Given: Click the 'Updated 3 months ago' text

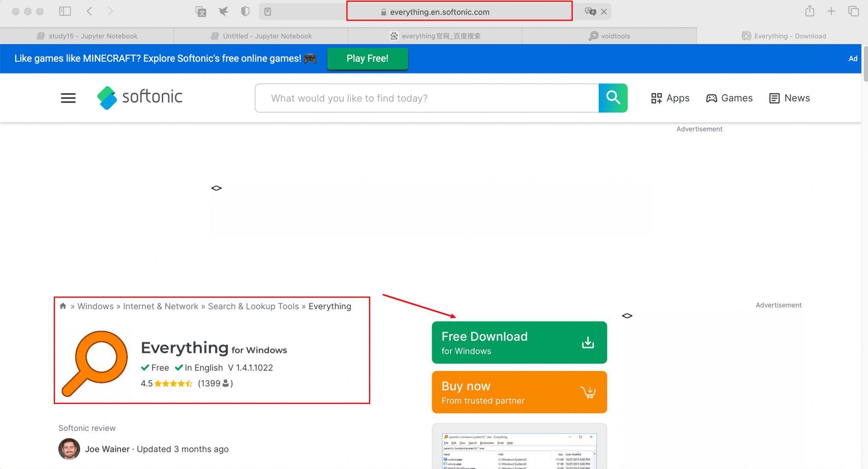Looking at the screenshot, I should [x=183, y=449].
